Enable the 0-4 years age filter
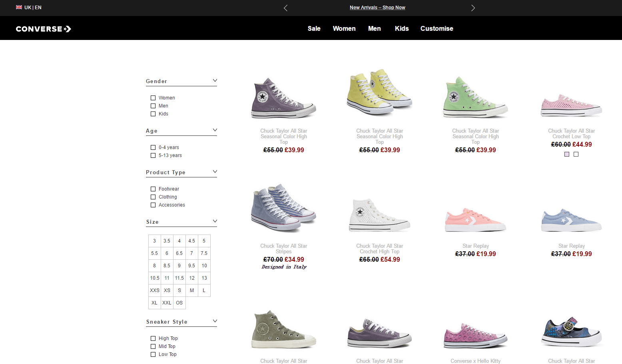The image size is (622, 364). coord(153,147)
